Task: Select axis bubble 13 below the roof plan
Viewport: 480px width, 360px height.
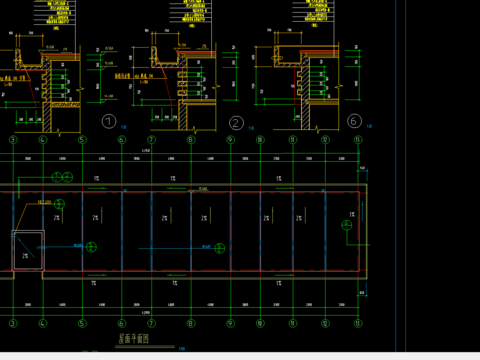Action: point(358,323)
